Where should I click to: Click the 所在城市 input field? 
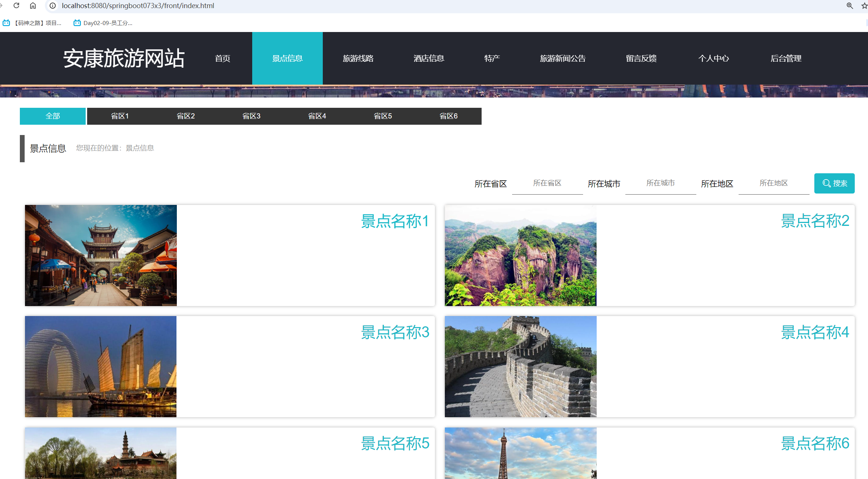pos(660,184)
